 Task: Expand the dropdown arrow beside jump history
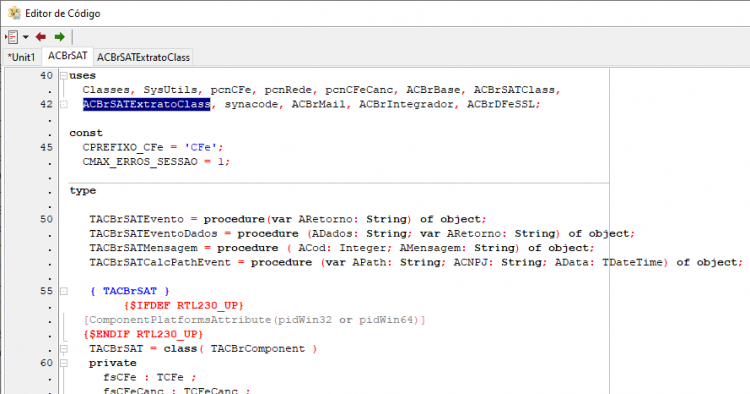26,37
